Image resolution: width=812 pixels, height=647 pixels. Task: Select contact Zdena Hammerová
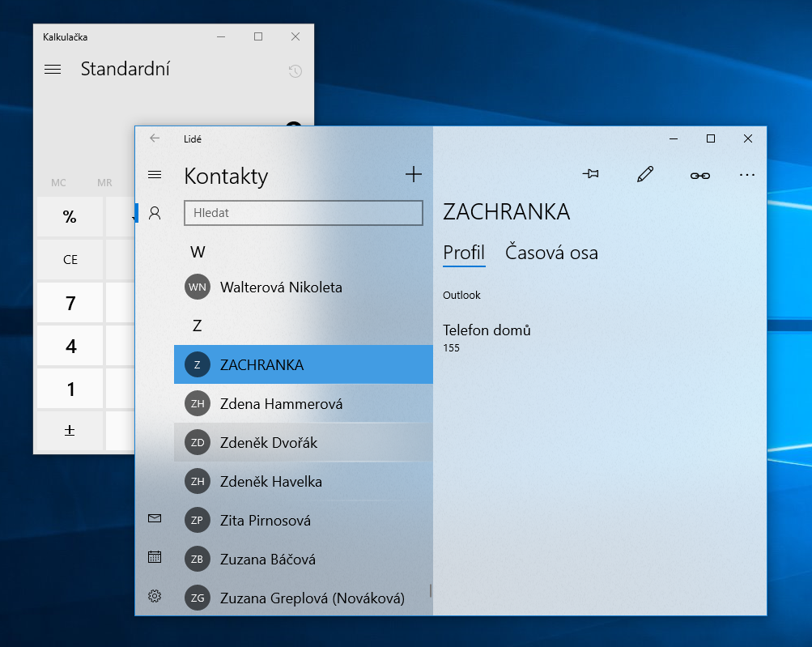coord(281,404)
